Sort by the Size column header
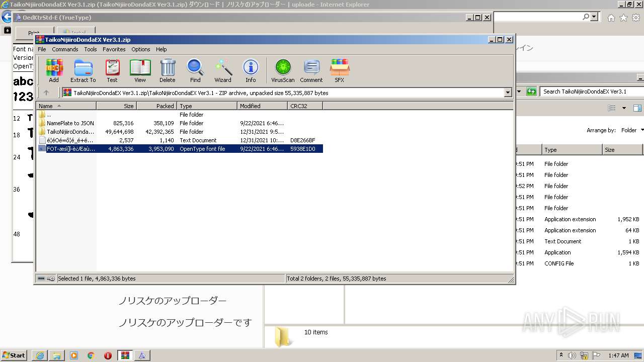This screenshot has height=362, width=644. (116, 106)
